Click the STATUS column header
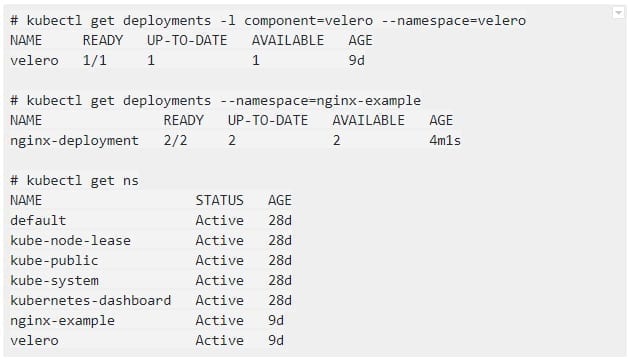630x360 pixels. [x=220, y=200]
